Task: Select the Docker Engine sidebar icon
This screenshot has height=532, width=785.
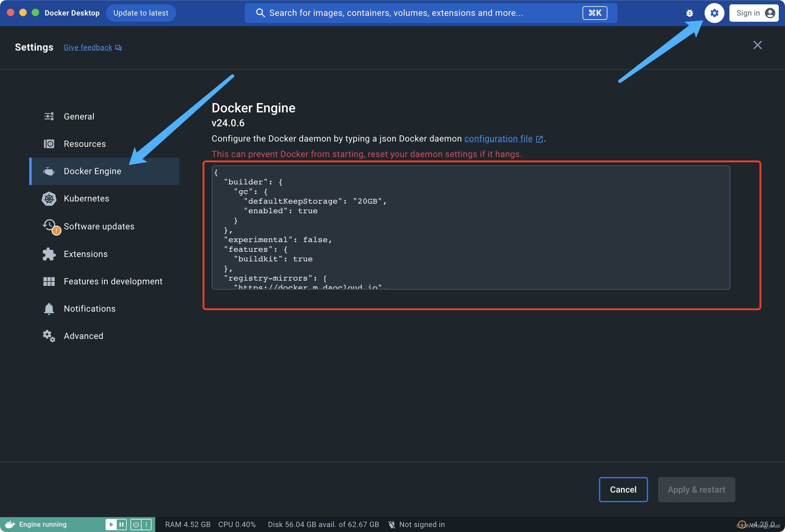Action: coord(49,171)
